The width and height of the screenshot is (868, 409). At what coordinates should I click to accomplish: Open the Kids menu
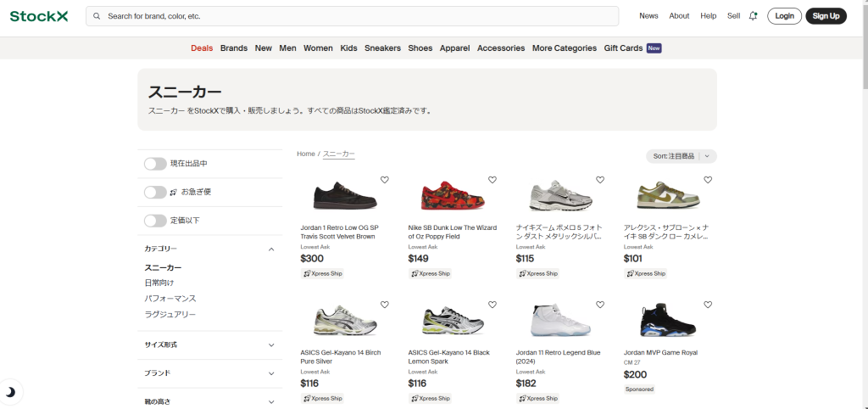click(x=348, y=48)
